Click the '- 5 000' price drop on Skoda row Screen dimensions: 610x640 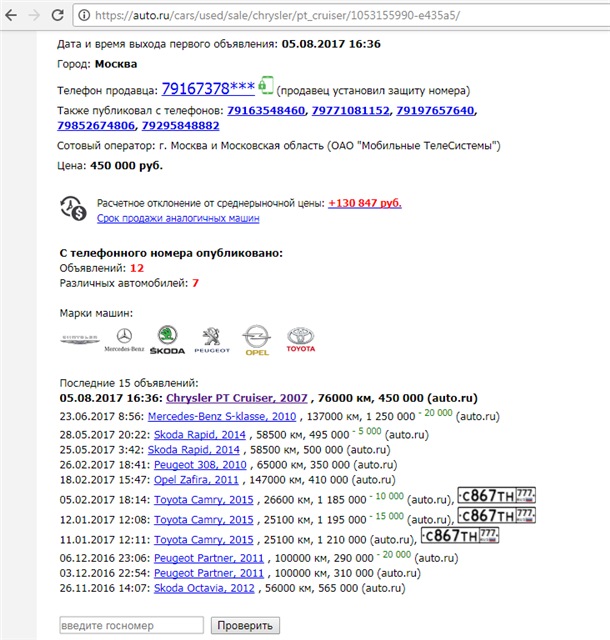point(367,431)
